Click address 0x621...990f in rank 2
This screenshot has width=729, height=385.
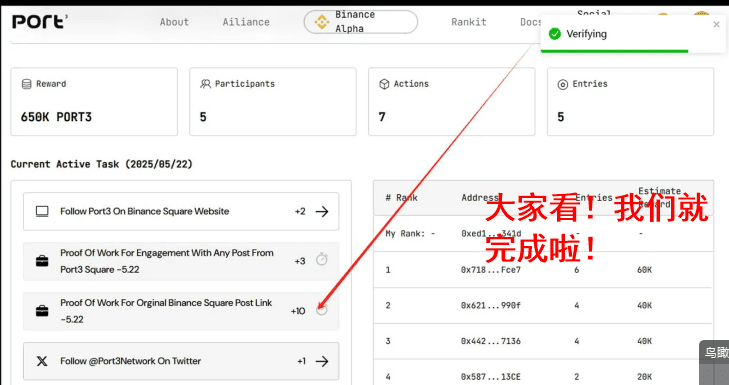(490, 305)
